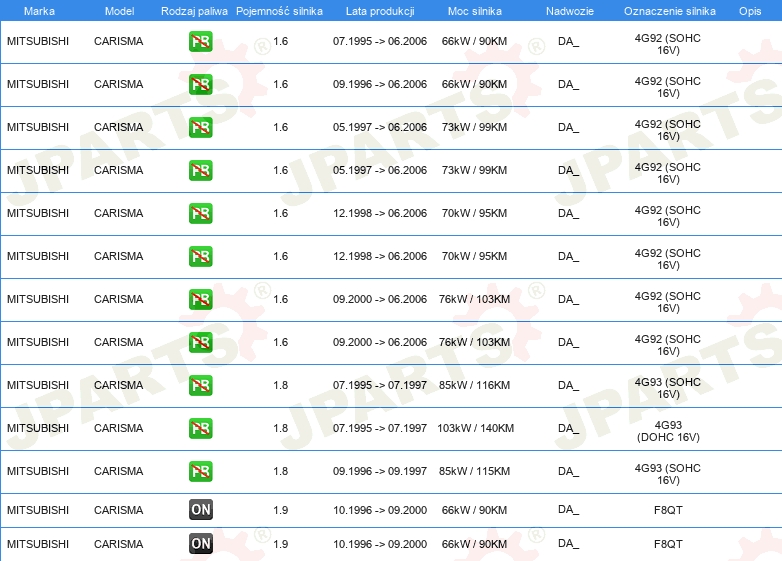This screenshot has height=561, width=782.
Task: Click PB fuel icon in 07.1995 -> 06.2006 row
Action: click(200, 41)
